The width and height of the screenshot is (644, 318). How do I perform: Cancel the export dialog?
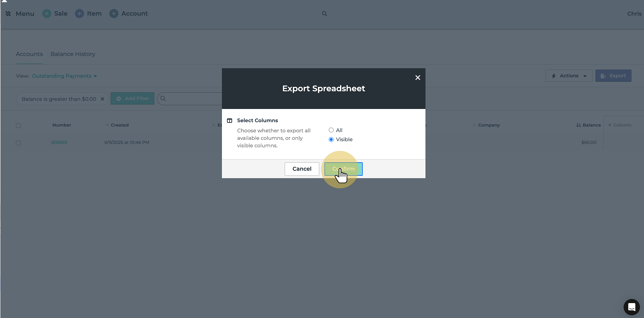(302, 169)
